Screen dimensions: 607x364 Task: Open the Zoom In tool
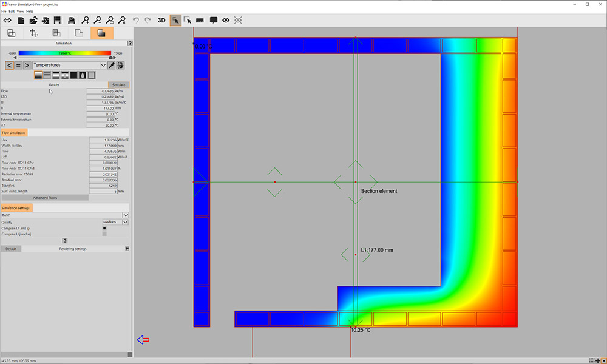[84, 20]
